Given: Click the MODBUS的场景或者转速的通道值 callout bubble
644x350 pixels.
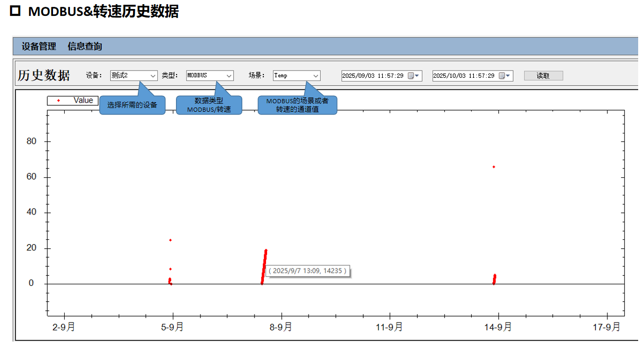Looking at the screenshot, I should pyautogui.click(x=297, y=105).
